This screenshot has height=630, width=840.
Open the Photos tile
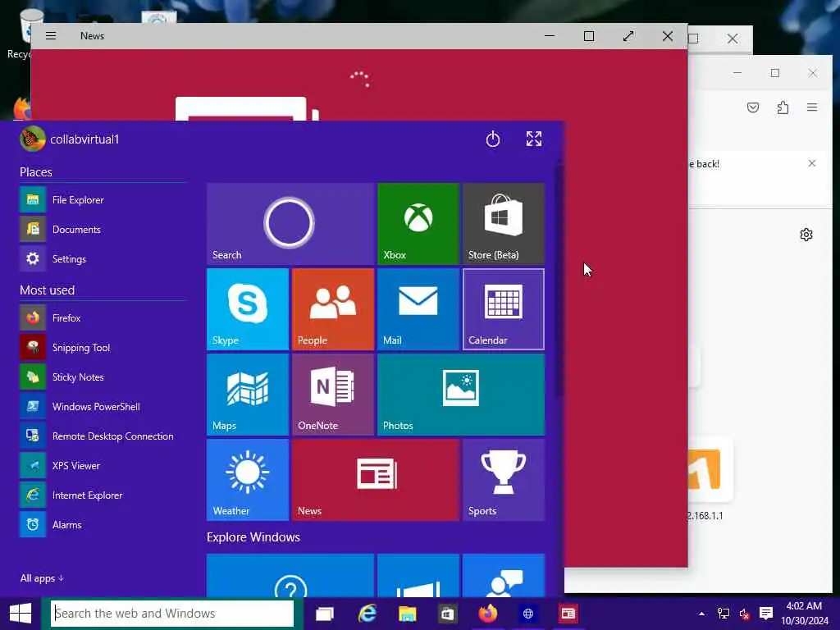tap(461, 395)
